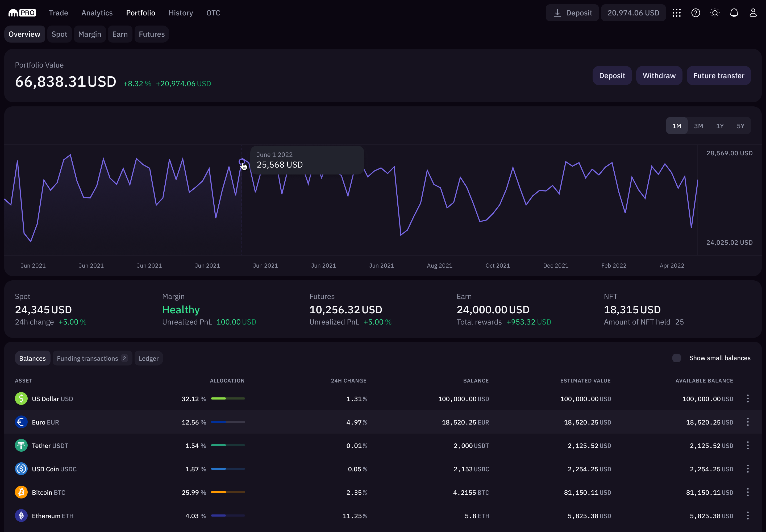Viewport: 766px width, 532px height.
Task: Click the Futures 10,256.32 USD value
Action: point(346,310)
